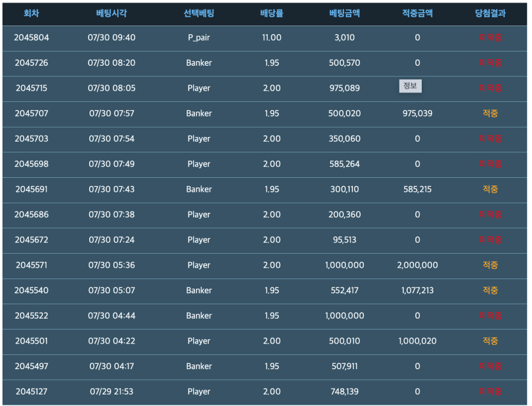532x406 pixels.
Task: Click 미적중 result in row 2045804
Action: coord(490,38)
